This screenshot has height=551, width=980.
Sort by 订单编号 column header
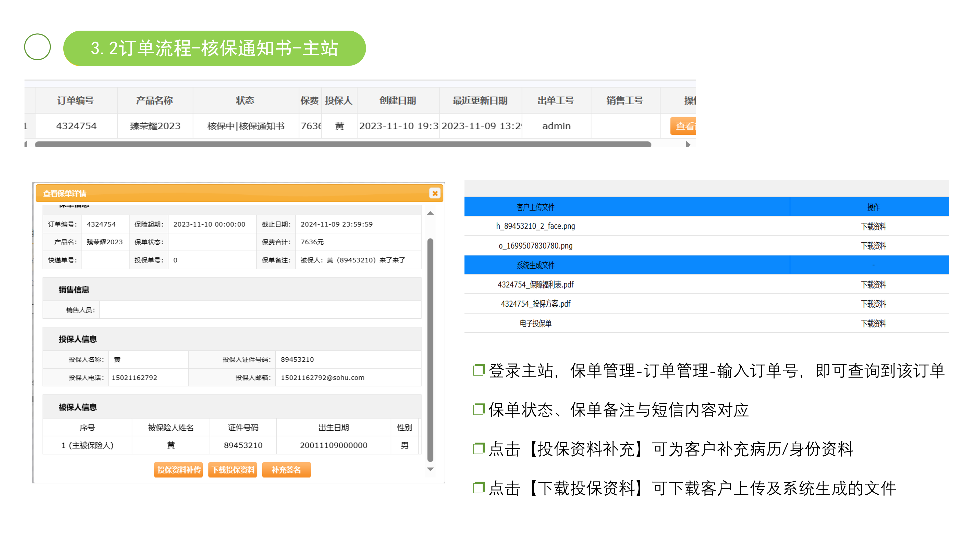(x=76, y=101)
